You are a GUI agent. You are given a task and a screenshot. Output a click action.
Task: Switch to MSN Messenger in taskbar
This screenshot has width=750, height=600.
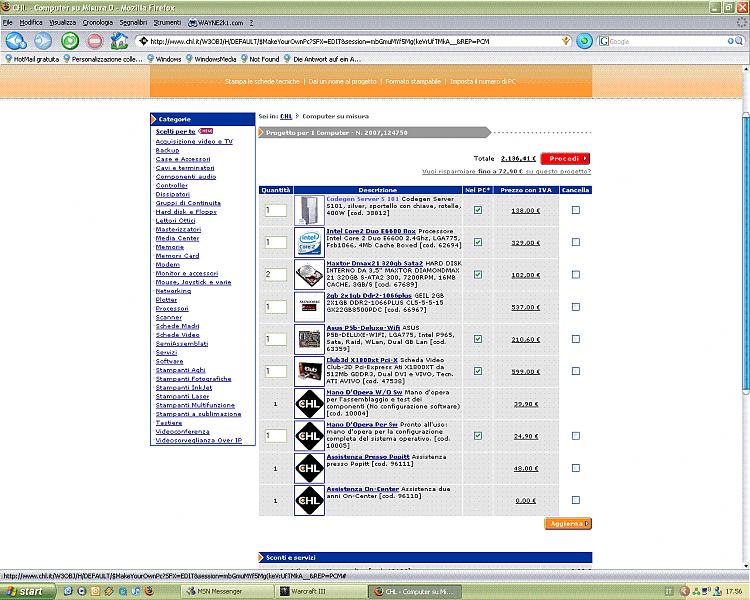229,591
